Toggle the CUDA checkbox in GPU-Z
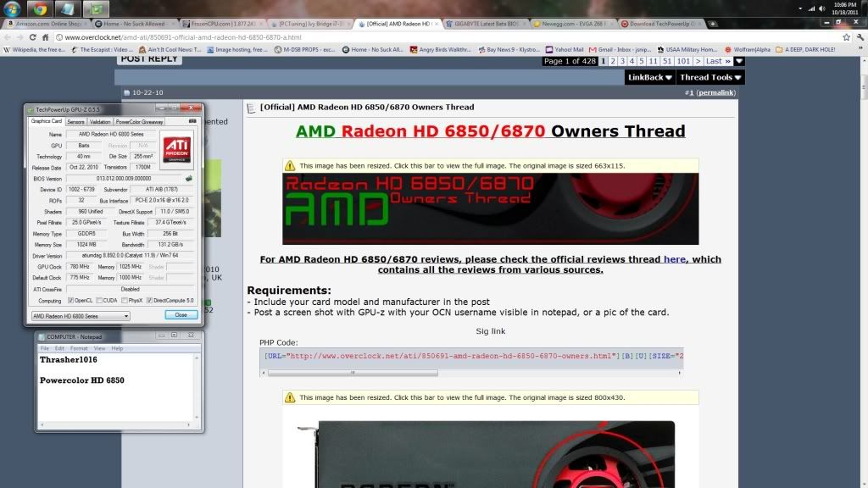868x488 pixels. coord(99,301)
